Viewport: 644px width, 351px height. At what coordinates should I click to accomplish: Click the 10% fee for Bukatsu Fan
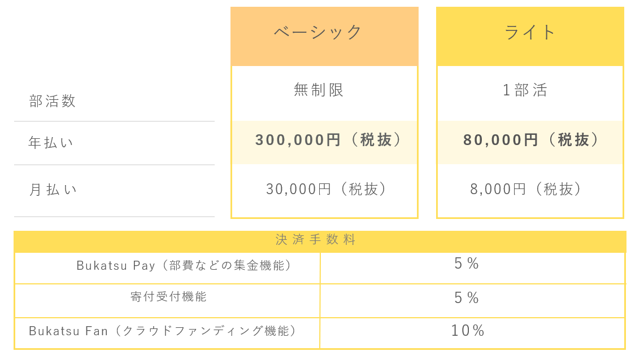tap(468, 330)
